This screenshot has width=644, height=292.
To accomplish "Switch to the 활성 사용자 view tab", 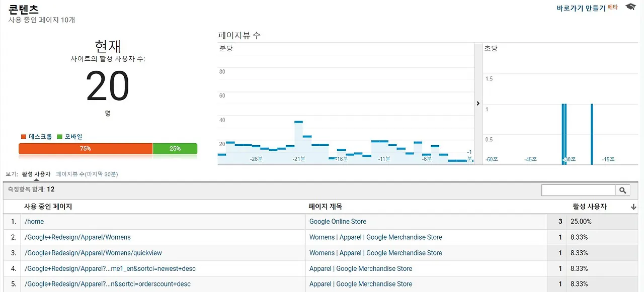I will point(36,174).
